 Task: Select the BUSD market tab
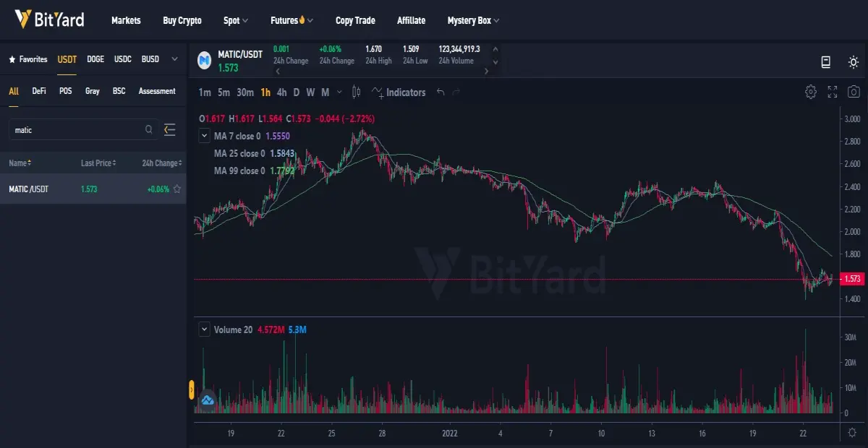pyautogui.click(x=150, y=59)
